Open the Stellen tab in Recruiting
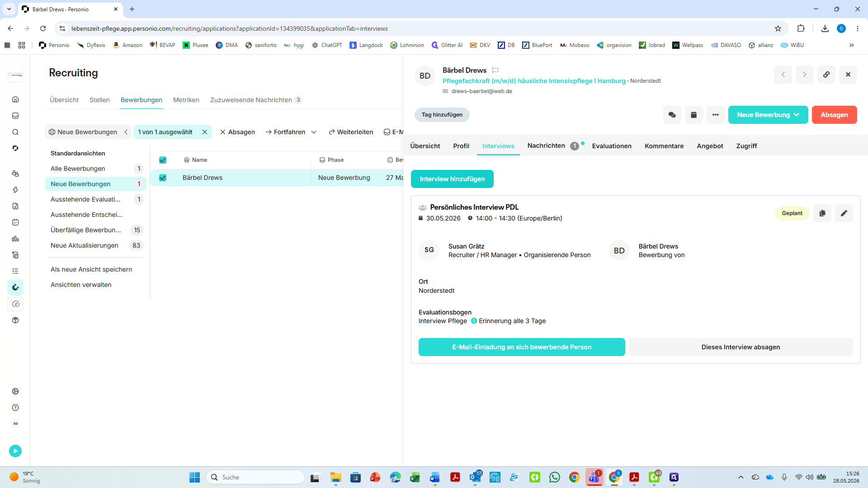Viewport: 868px width, 488px height. coord(99,100)
